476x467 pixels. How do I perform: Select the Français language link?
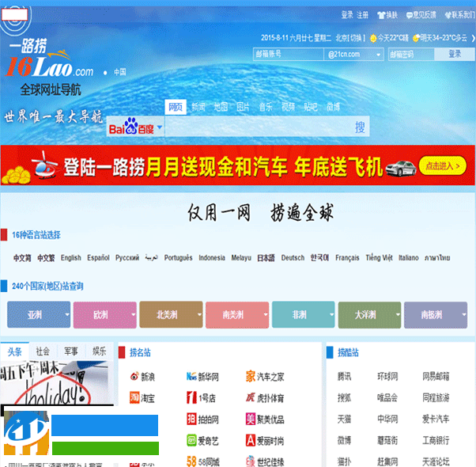pyautogui.click(x=347, y=258)
